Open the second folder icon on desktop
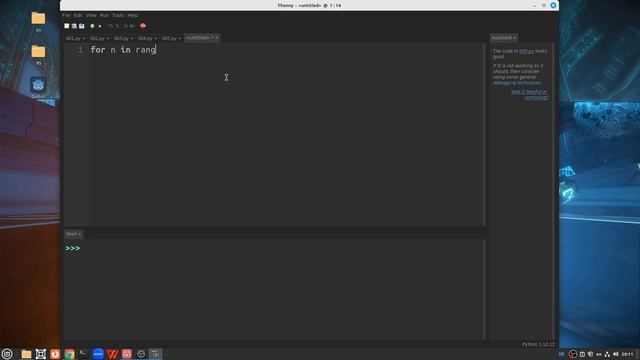Image resolution: width=640 pixels, height=360 pixels. coord(38,52)
